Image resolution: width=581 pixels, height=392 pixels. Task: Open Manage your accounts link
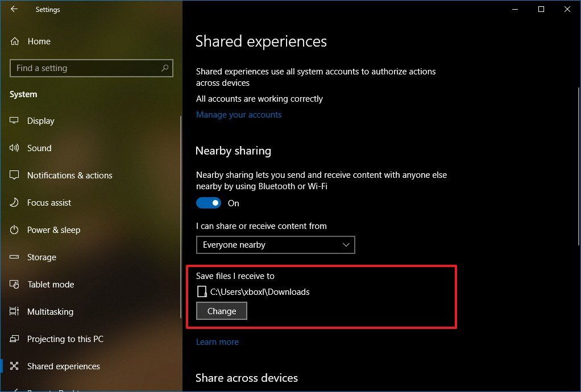coord(238,114)
